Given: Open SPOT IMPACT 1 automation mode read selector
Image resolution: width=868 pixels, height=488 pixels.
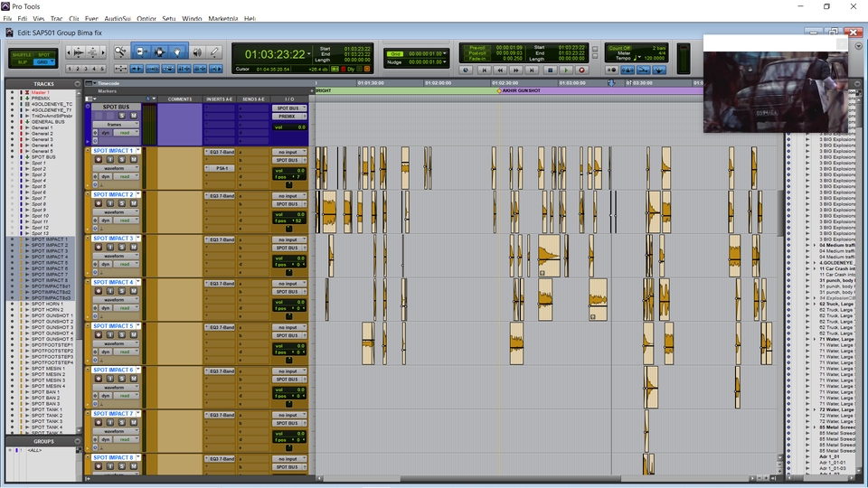Looking at the screenshot, I should (125, 176).
